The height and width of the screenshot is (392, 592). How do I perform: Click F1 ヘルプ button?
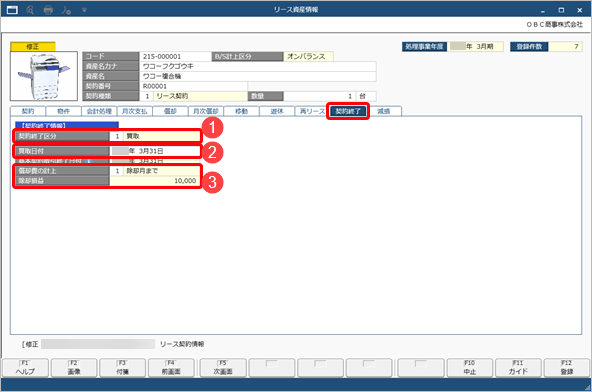(x=26, y=367)
